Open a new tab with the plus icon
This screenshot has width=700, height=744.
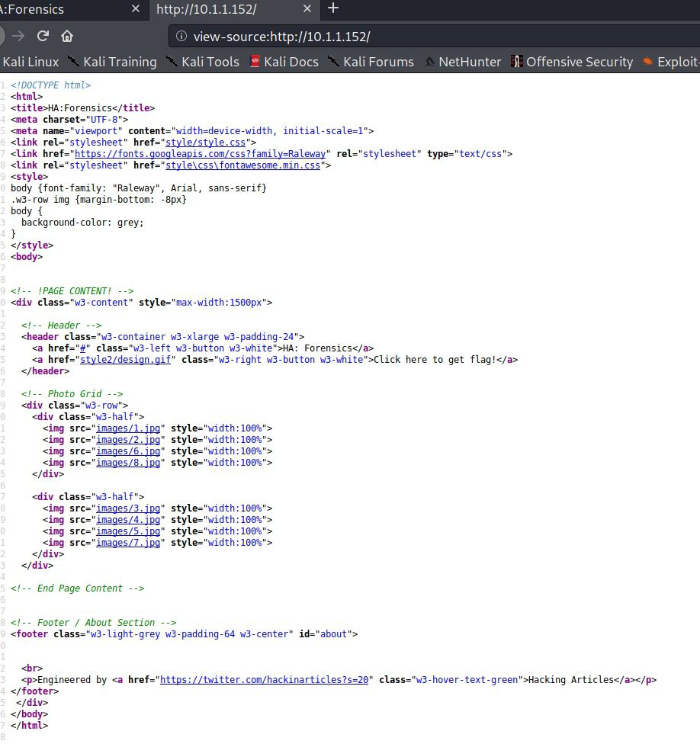tap(333, 8)
